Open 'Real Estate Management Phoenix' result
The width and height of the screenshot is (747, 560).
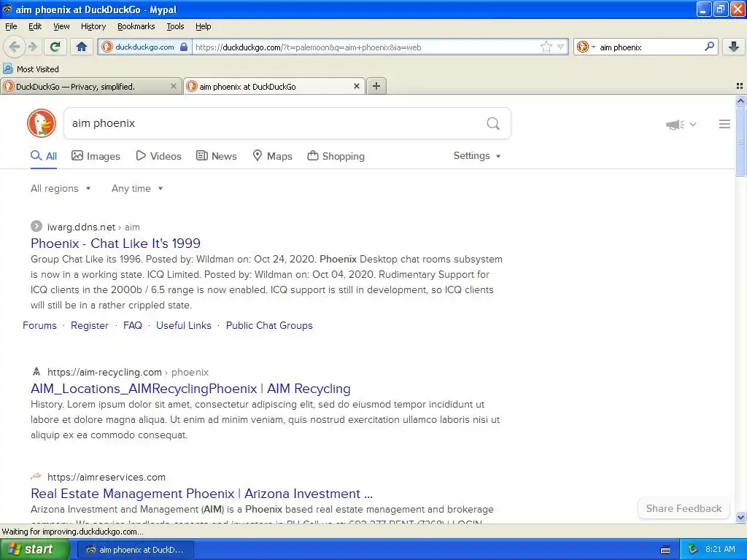[x=201, y=494]
